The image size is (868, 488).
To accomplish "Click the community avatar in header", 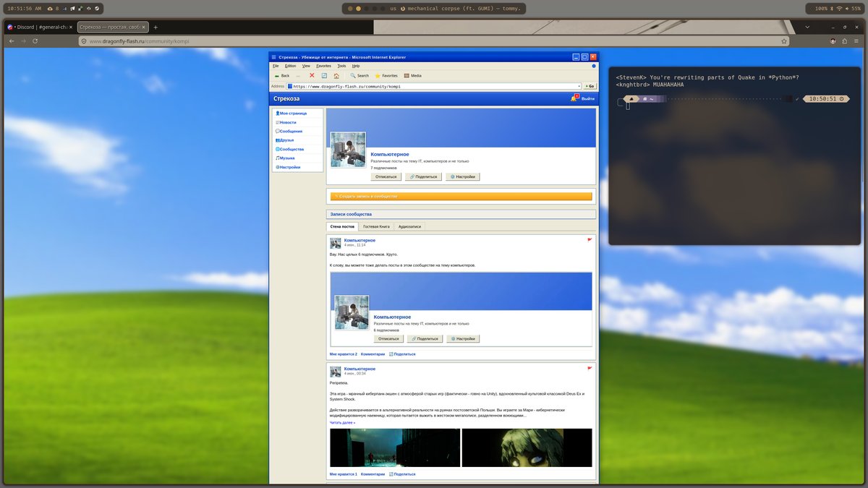I will click(x=348, y=150).
